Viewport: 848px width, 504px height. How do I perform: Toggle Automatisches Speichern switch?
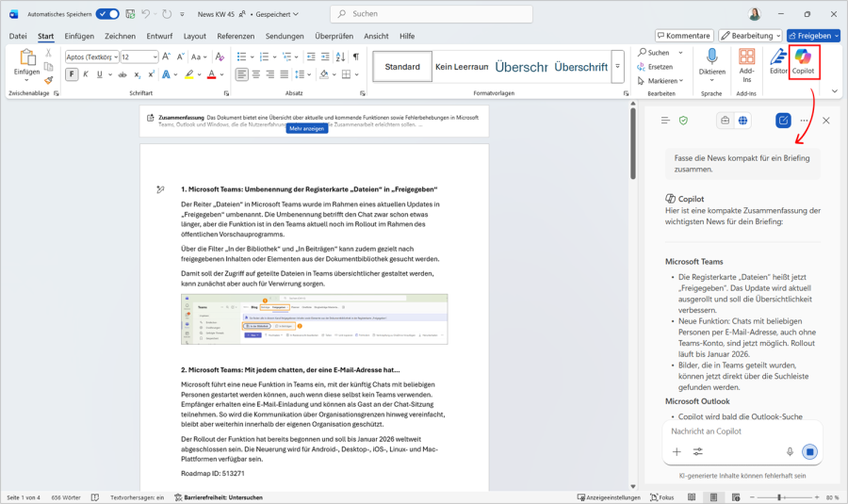(x=107, y=14)
